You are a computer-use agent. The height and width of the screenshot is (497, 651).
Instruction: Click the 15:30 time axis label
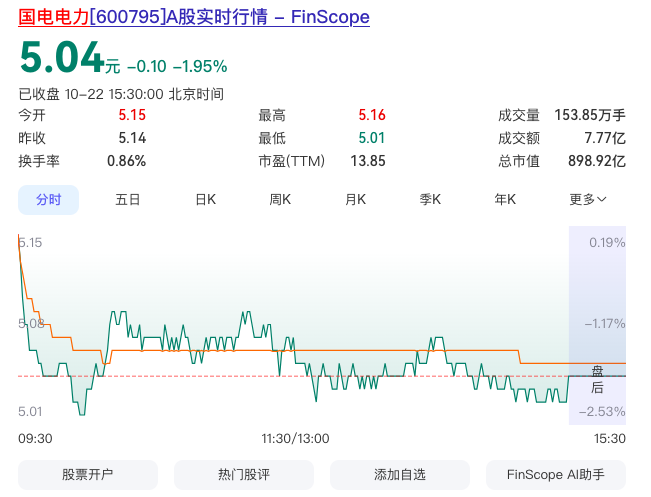coord(609,438)
